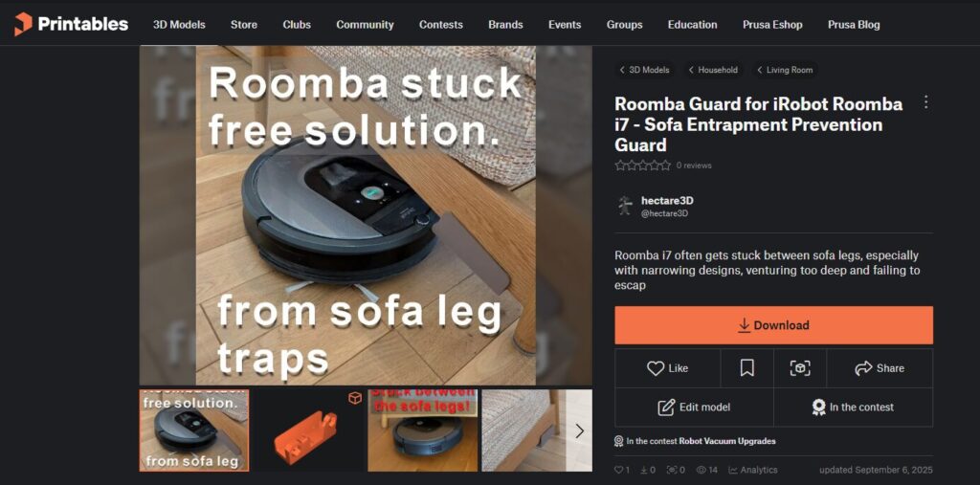The height and width of the screenshot is (485, 980).
Task: Open the three-dot more options menu
Action: click(925, 102)
